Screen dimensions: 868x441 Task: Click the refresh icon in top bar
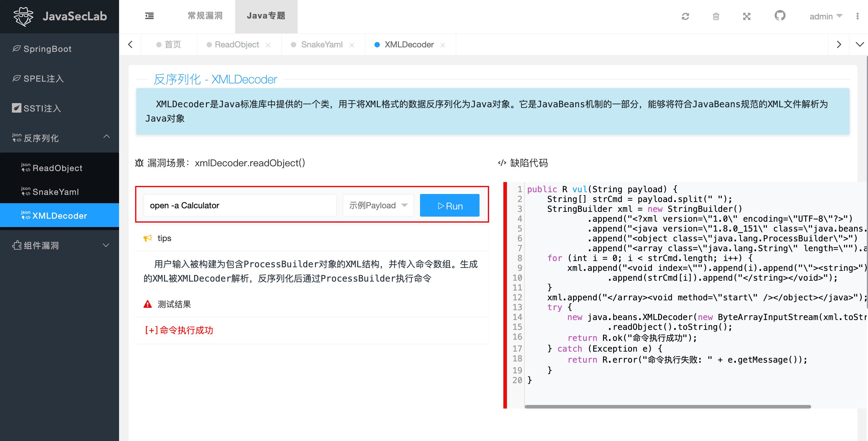[685, 16]
